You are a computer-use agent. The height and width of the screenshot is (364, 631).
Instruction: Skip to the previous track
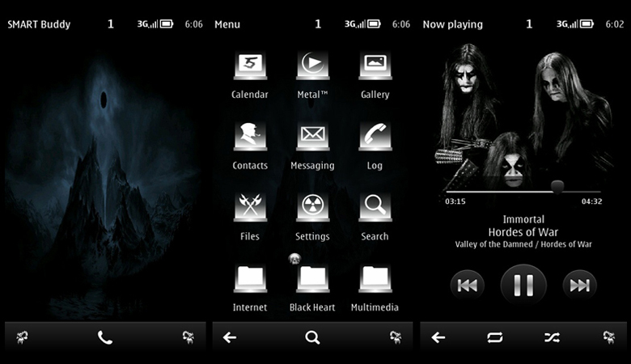point(468,286)
